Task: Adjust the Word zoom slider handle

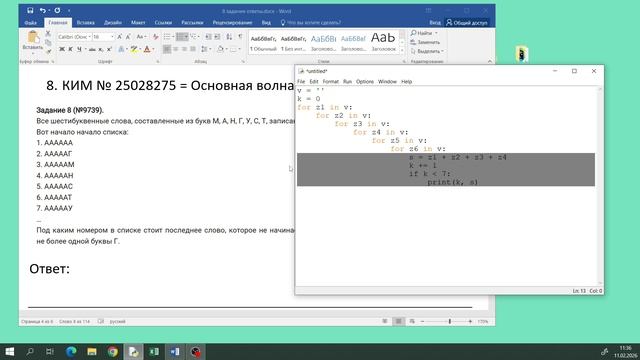Action: click(x=449, y=322)
